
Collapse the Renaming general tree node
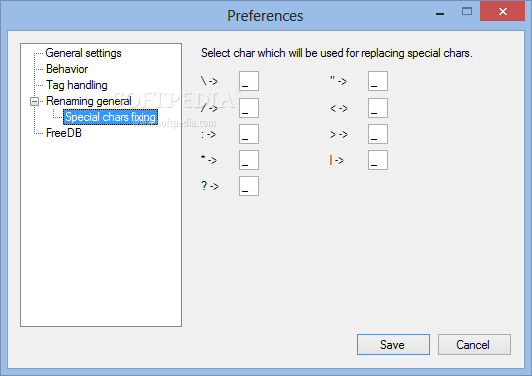coord(34,101)
